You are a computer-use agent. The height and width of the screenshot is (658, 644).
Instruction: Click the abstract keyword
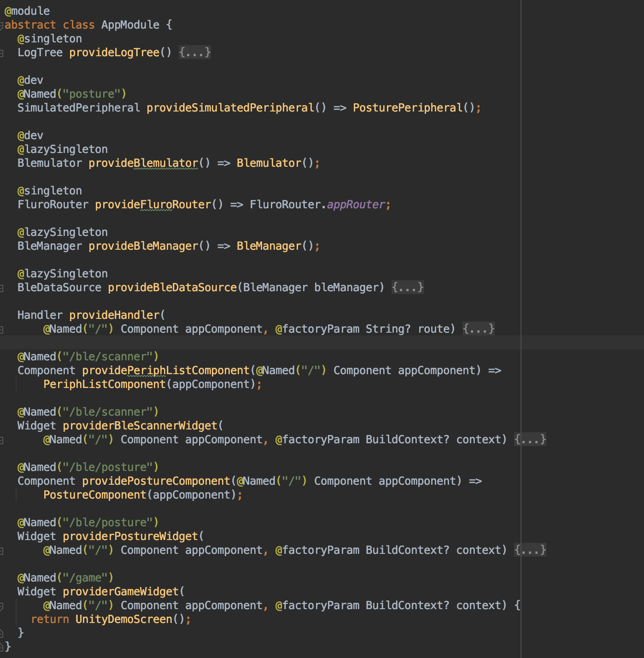pos(30,25)
